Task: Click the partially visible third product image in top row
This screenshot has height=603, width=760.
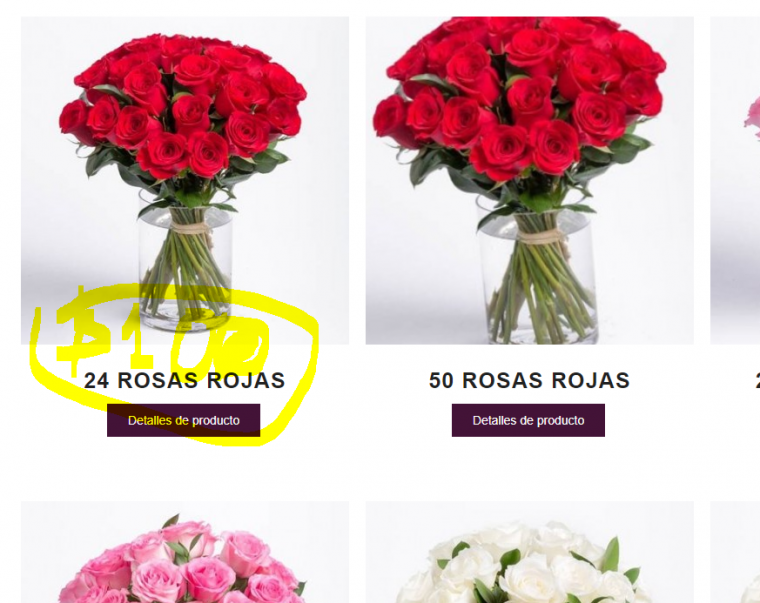Action: (735, 180)
